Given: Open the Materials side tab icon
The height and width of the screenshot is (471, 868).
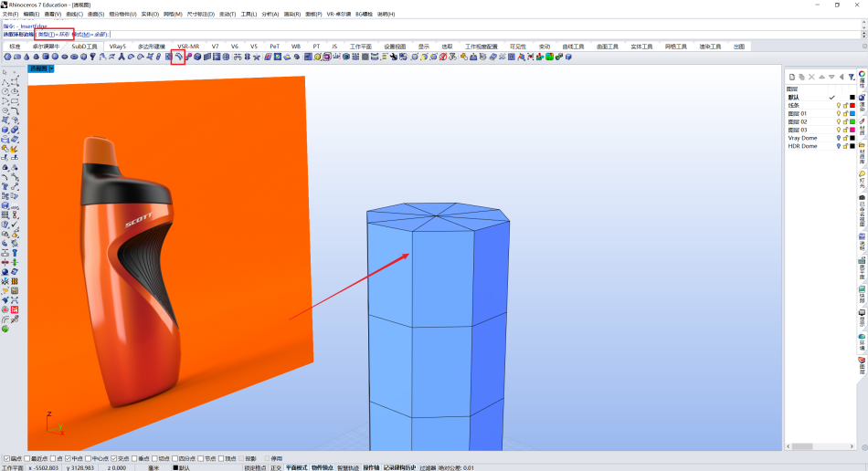Looking at the screenshot, I should (x=862, y=121).
